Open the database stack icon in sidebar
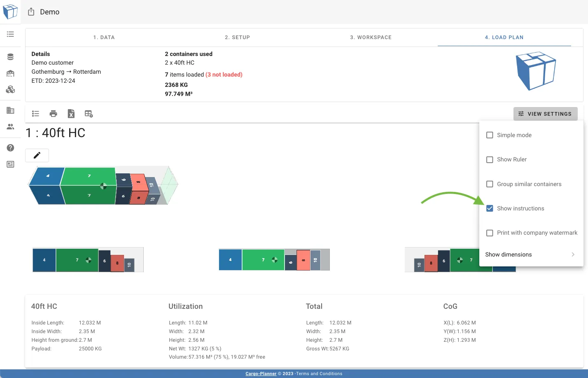The image size is (588, 378). [x=10, y=57]
